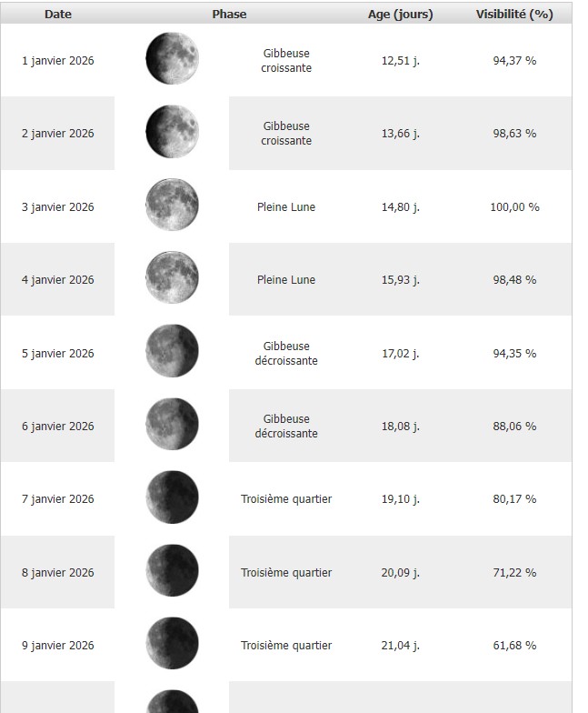
Task: Click the 9 janvier 2026 date cell
Action: pyautogui.click(x=58, y=646)
